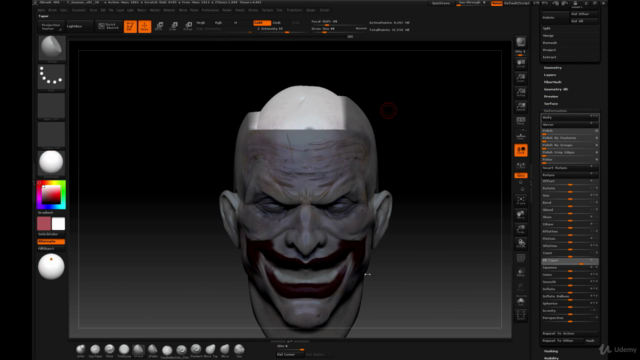Open the Preferences menu
Viewport: 640px width, 360px height.
(210, 10)
